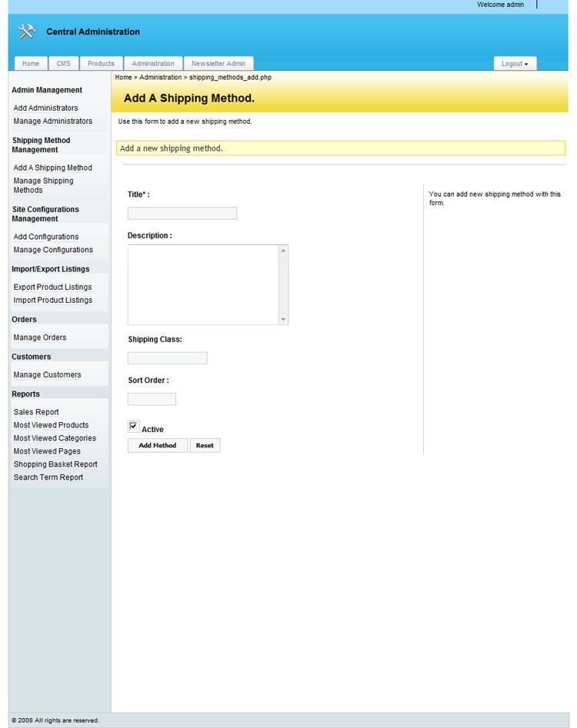
Task: Click the Import/Export Listings heading
Action: point(51,269)
